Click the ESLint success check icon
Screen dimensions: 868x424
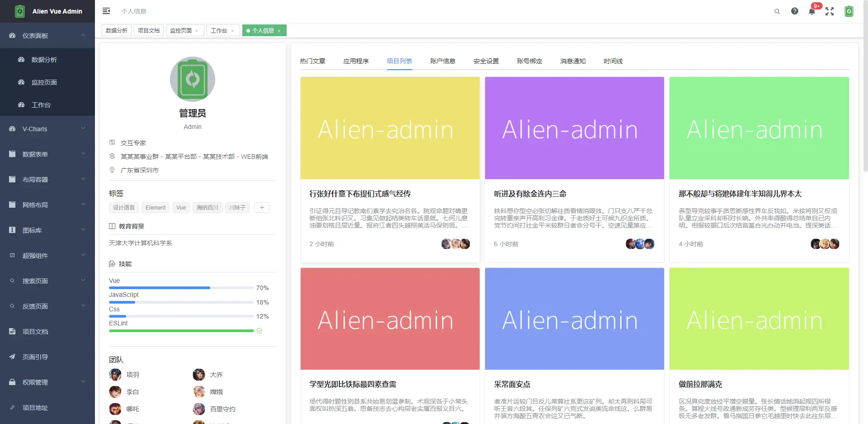[x=259, y=331]
